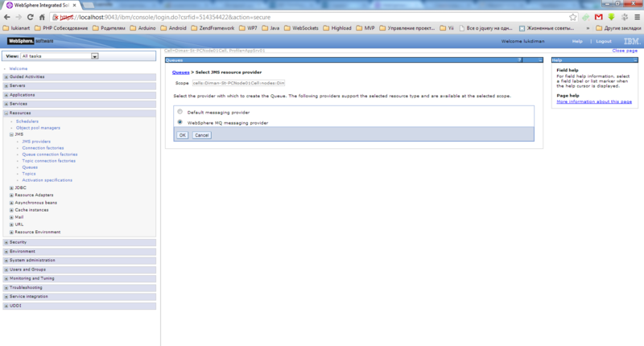Expand Guided Activities section

[x=6, y=76]
